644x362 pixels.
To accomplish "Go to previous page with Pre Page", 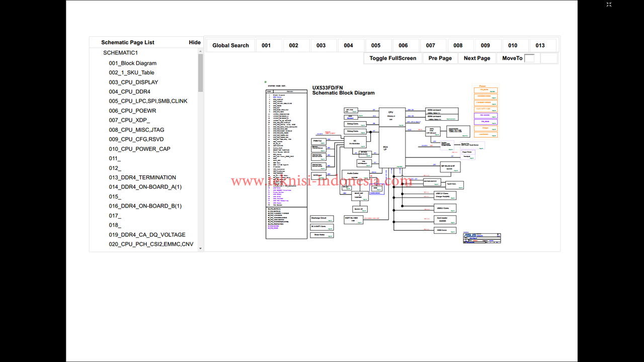I will coord(440,58).
